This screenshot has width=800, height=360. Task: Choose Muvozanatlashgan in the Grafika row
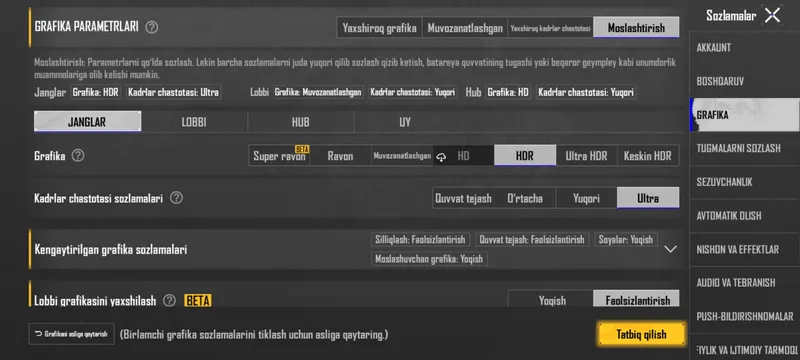coord(402,156)
